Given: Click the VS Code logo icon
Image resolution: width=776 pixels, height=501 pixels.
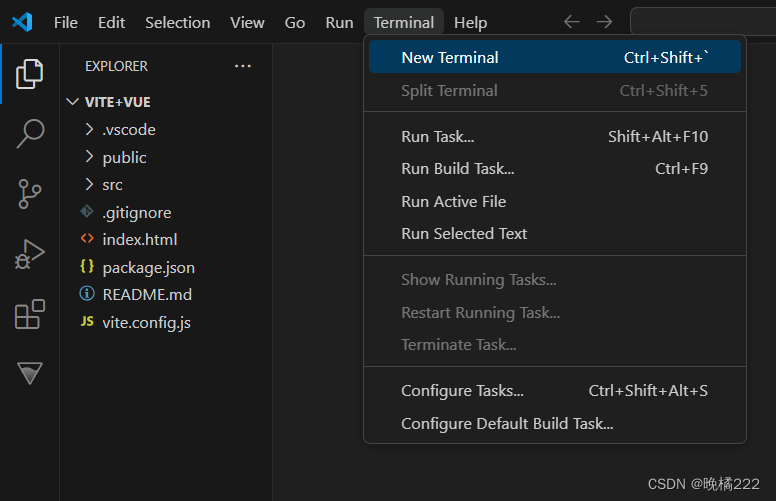Looking at the screenshot, I should click(22, 22).
